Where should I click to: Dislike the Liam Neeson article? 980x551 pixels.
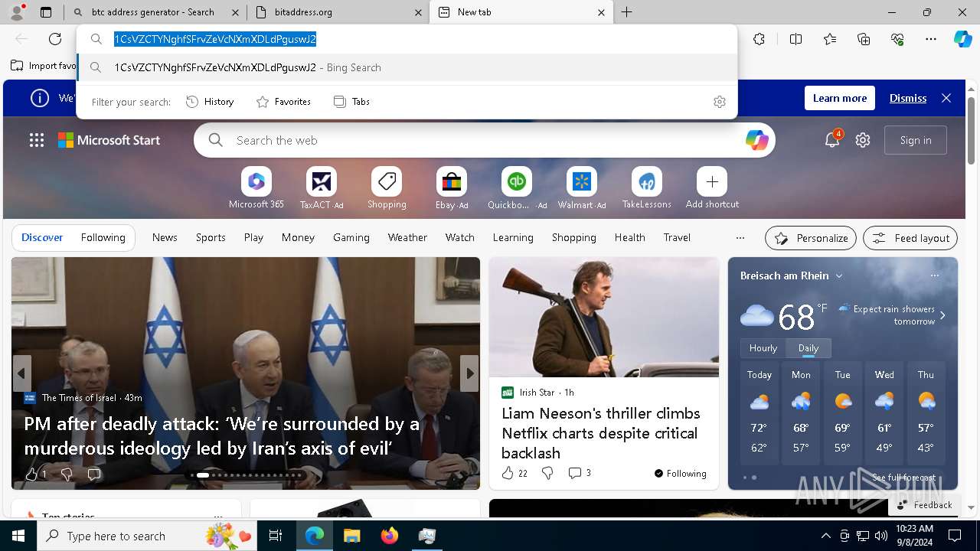tap(547, 474)
